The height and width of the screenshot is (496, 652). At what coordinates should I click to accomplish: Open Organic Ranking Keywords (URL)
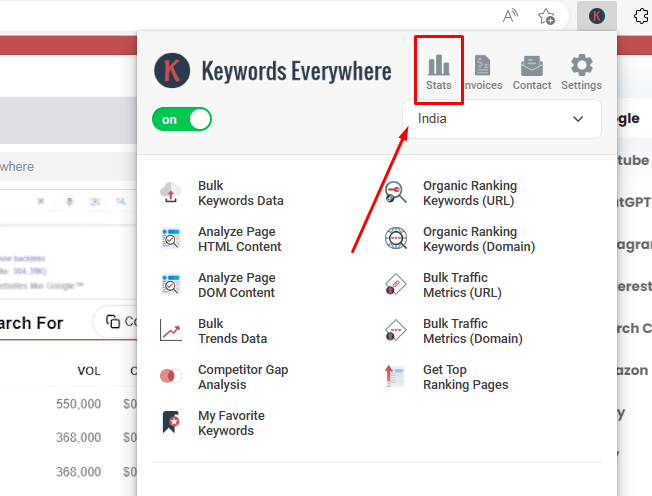click(x=470, y=193)
